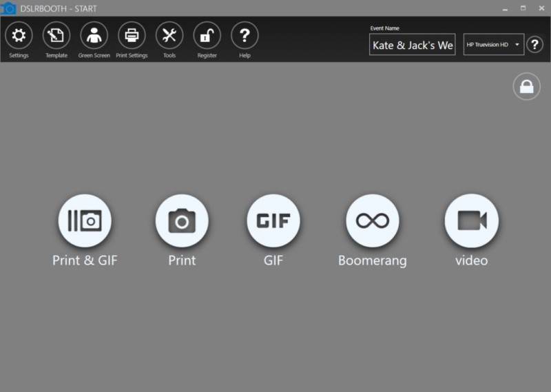This screenshot has height=392, width=551.
Task: Expand the HP Truevision HD camera dropdown
Action: pyautogui.click(x=494, y=44)
